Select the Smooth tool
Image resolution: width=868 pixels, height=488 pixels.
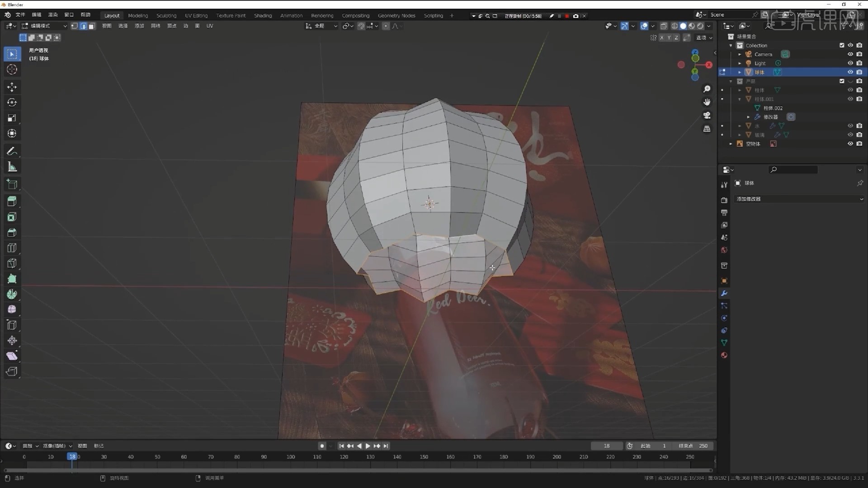pyautogui.click(x=12, y=310)
